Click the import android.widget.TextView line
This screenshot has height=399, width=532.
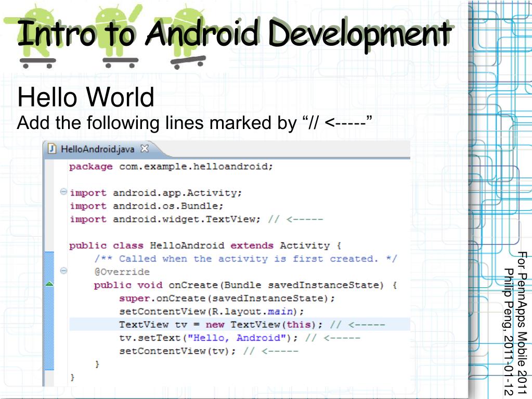[x=197, y=219]
